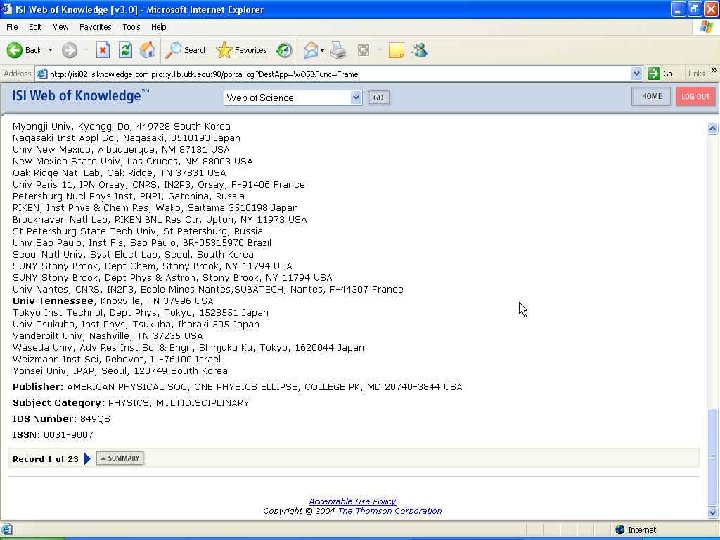Click the page icon in the status bar
The height and width of the screenshot is (540, 720).
(x=6, y=529)
